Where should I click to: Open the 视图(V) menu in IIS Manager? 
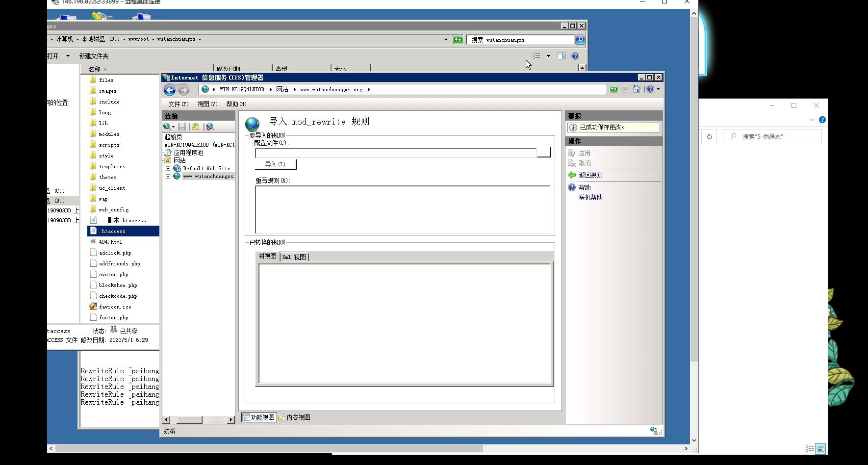click(x=207, y=104)
